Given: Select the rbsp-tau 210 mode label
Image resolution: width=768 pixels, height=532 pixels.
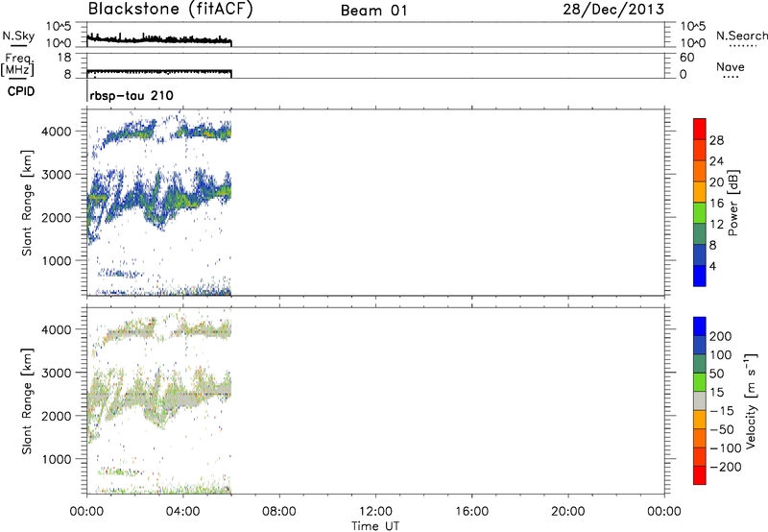Looking at the screenshot, I should 132,95.
